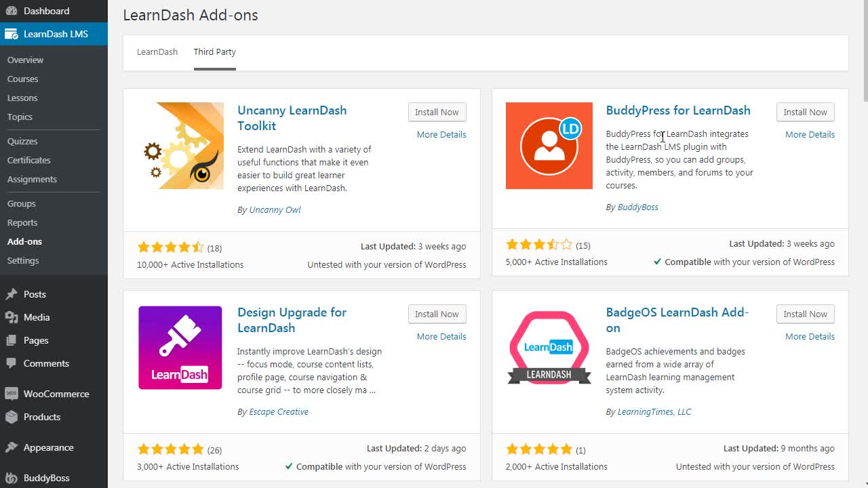868x488 pixels.
Task: Click the Pages icon in sidebar
Action: 12,340
